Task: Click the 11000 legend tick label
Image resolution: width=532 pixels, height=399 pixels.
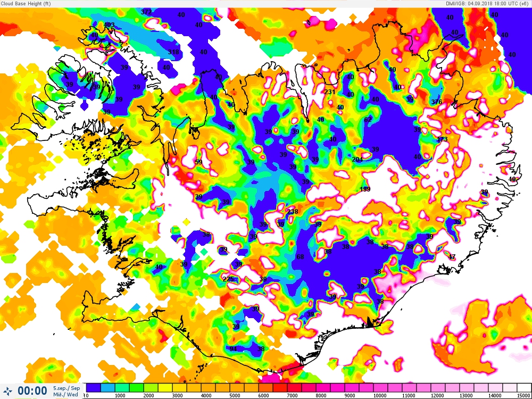Action: (409, 396)
